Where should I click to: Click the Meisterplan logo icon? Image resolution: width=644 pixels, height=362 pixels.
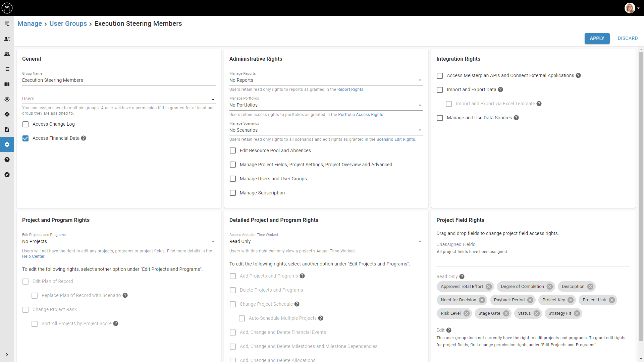7,8
